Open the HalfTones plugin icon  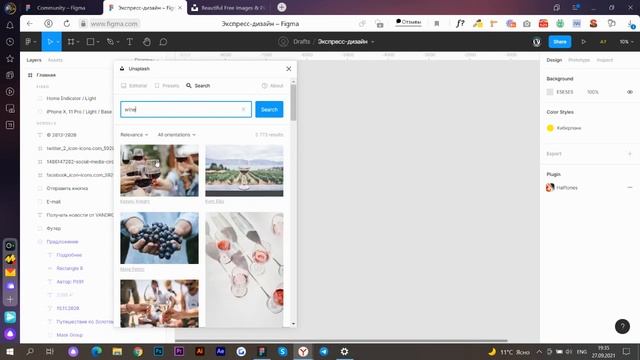point(550,187)
